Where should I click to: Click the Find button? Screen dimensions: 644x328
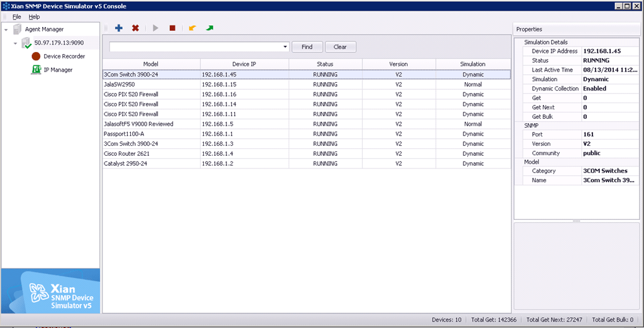pos(307,46)
